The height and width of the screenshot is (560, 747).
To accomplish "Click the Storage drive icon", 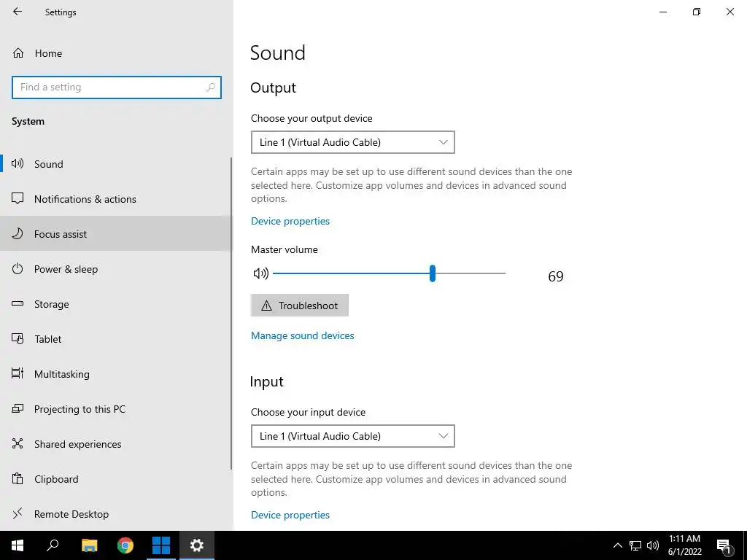I will (18, 303).
